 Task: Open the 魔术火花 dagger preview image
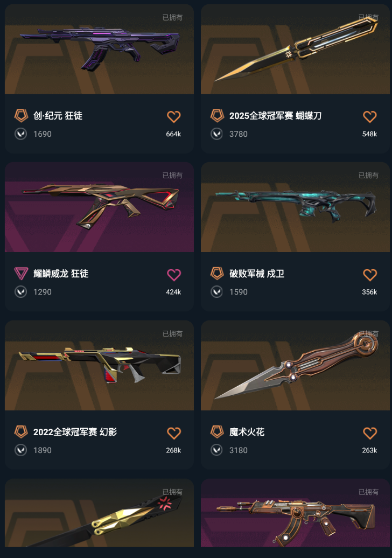(295, 366)
